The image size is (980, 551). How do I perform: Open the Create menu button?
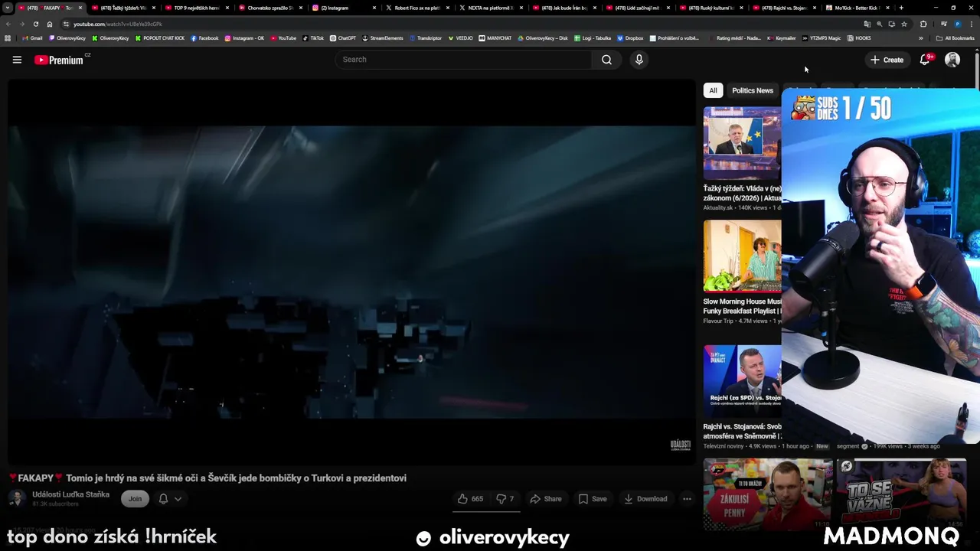coord(887,60)
